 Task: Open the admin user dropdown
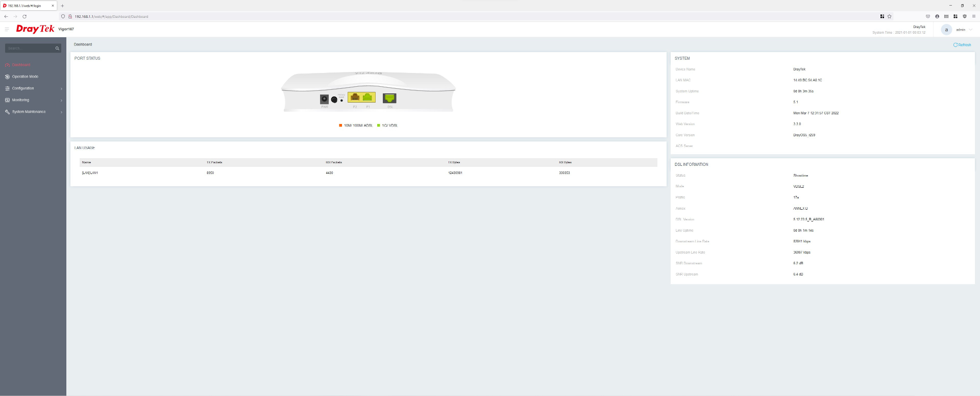(x=971, y=30)
